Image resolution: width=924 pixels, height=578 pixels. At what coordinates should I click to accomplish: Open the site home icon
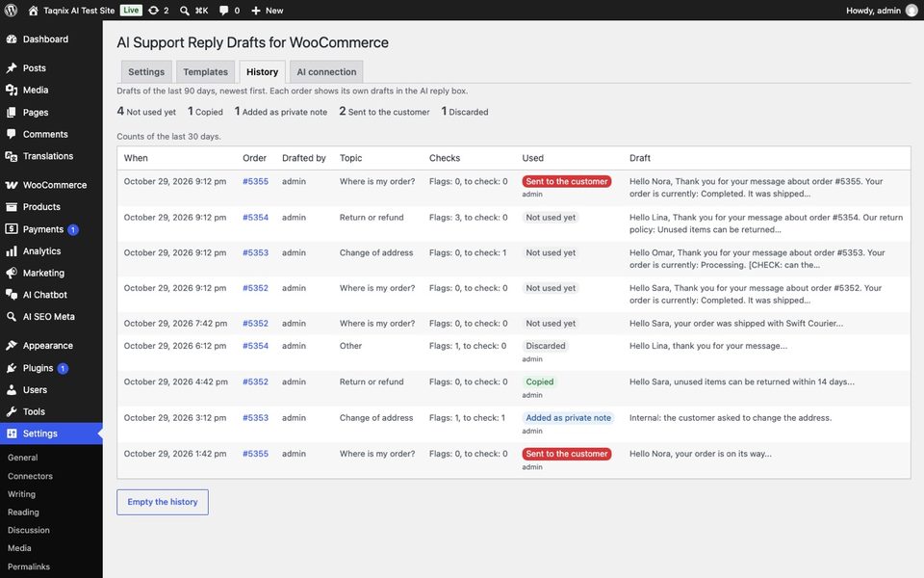(x=33, y=10)
